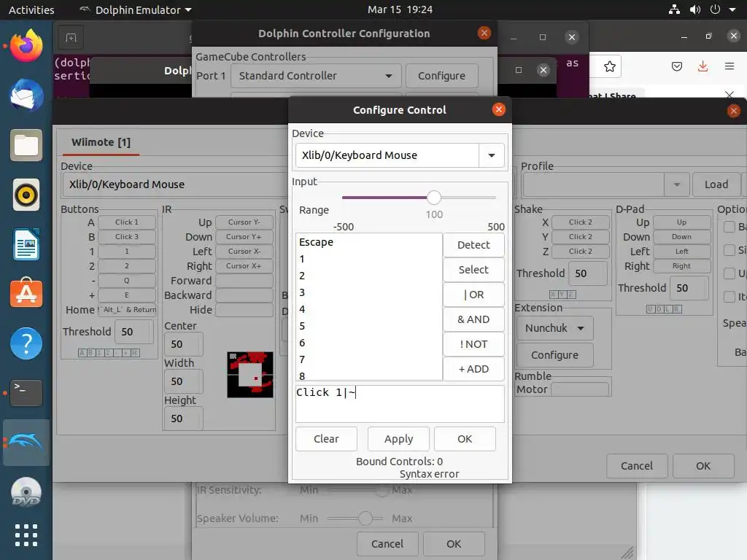Open Firefox Pocket icon
This screenshot has height=560, width=747.
677,66
